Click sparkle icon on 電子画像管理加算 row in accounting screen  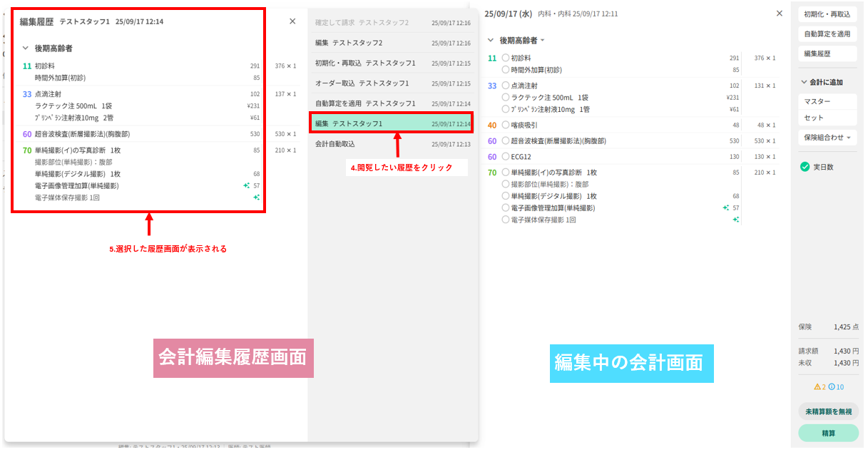pos(726,208)
